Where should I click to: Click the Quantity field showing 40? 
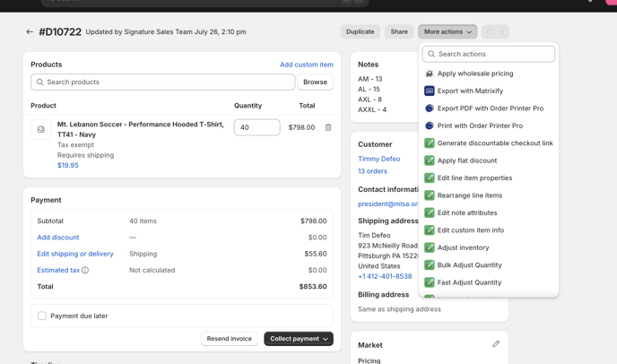tap(256, 127)
